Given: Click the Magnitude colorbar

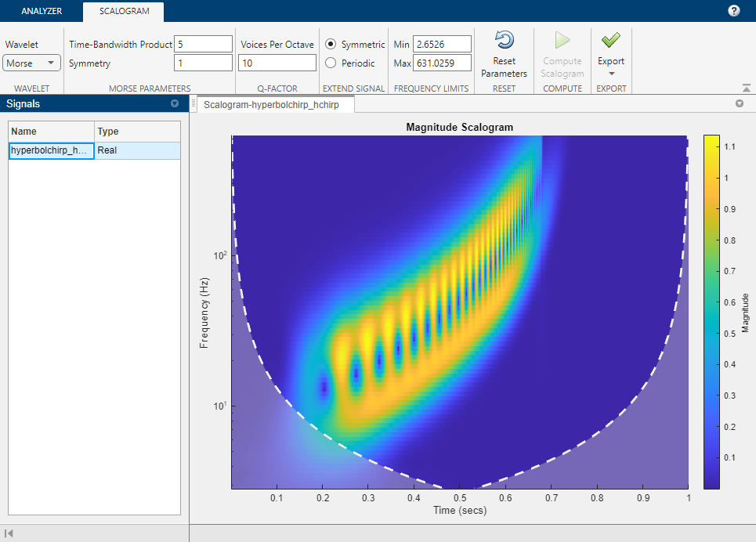Looking at the screenshot, I should (x=711, y=312).
